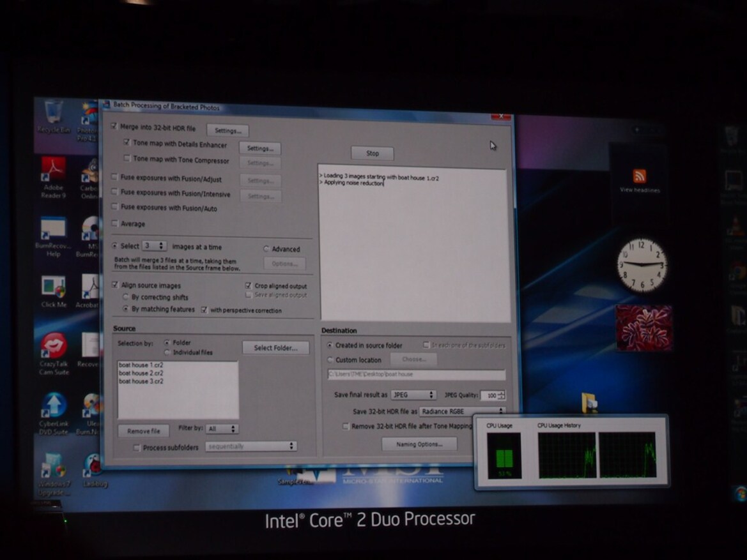The width and height of the screenshot is (747, 560).
Task: Check Remove 32-bit HDR file after Tone Mapping
Action: click(346, 426)
